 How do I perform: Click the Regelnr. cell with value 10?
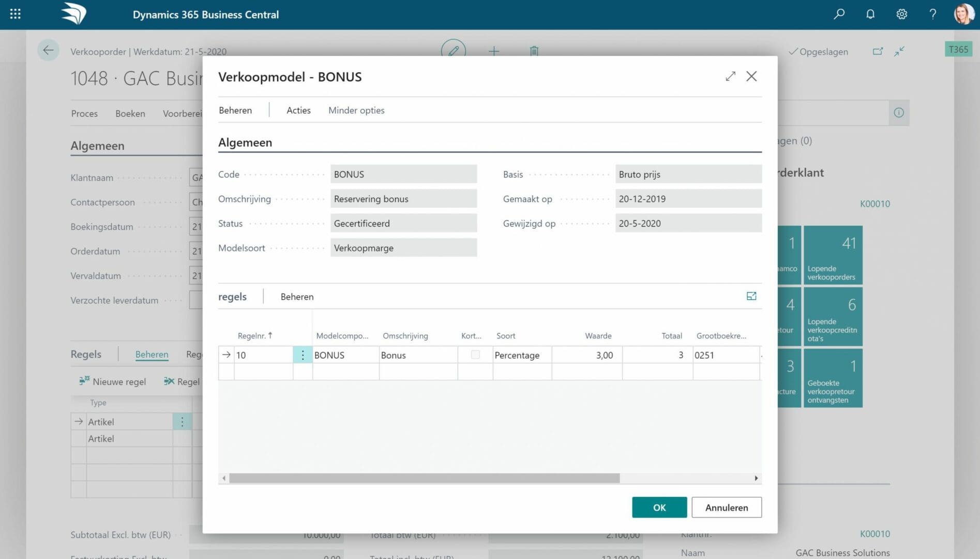[x=263, y=355]
